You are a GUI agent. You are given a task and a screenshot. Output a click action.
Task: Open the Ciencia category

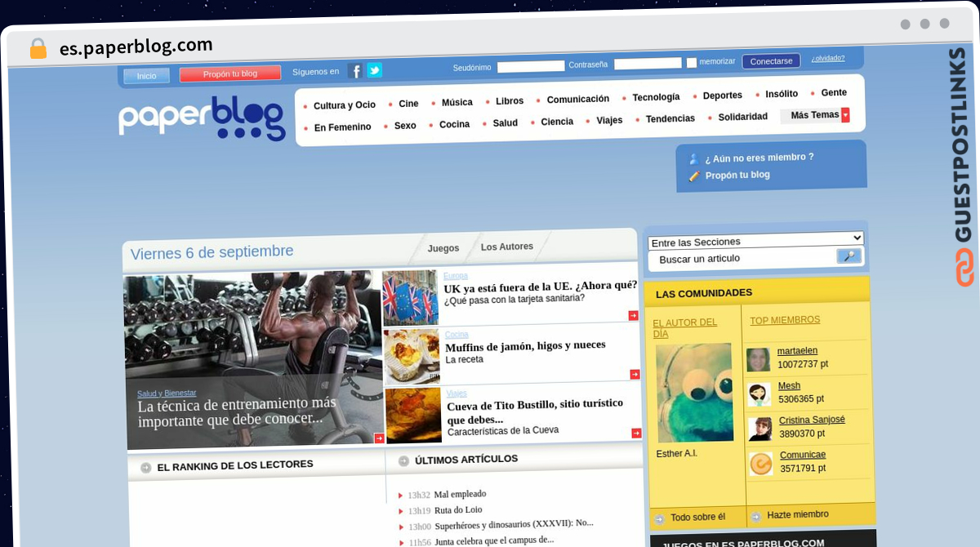(x=557, y=122)
